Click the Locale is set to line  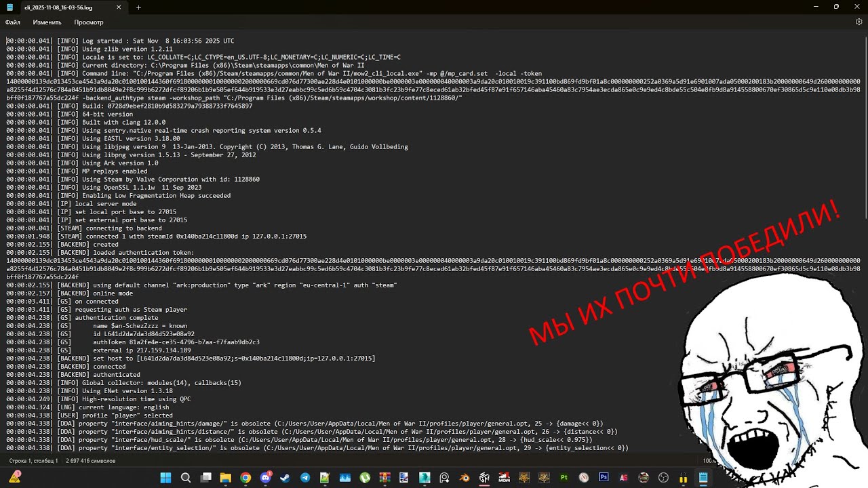tap(203, 57)
